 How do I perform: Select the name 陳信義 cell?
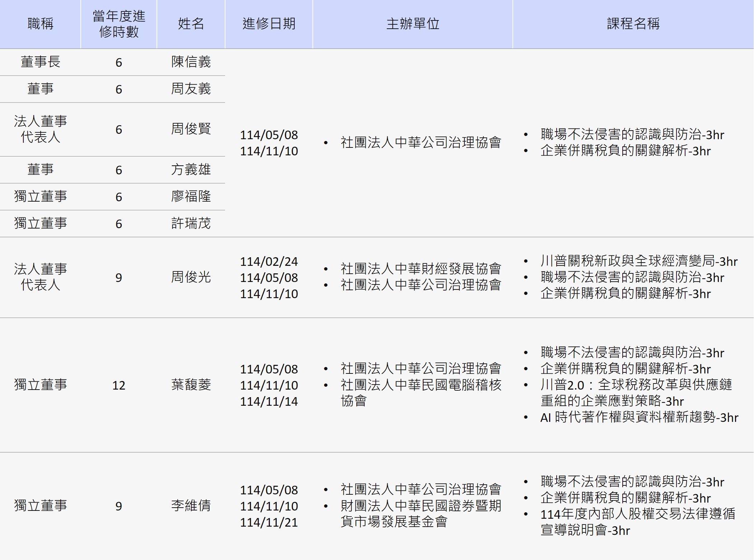191,62
